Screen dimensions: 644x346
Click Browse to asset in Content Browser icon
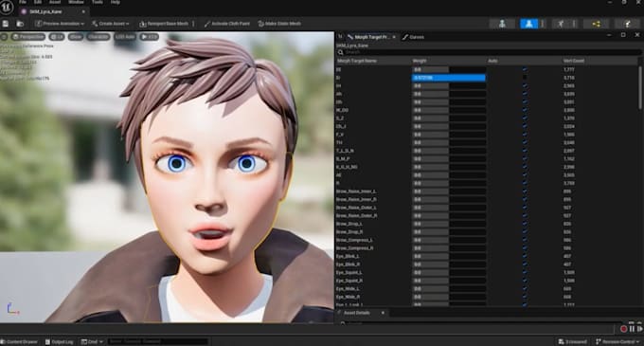pos(20,24)
